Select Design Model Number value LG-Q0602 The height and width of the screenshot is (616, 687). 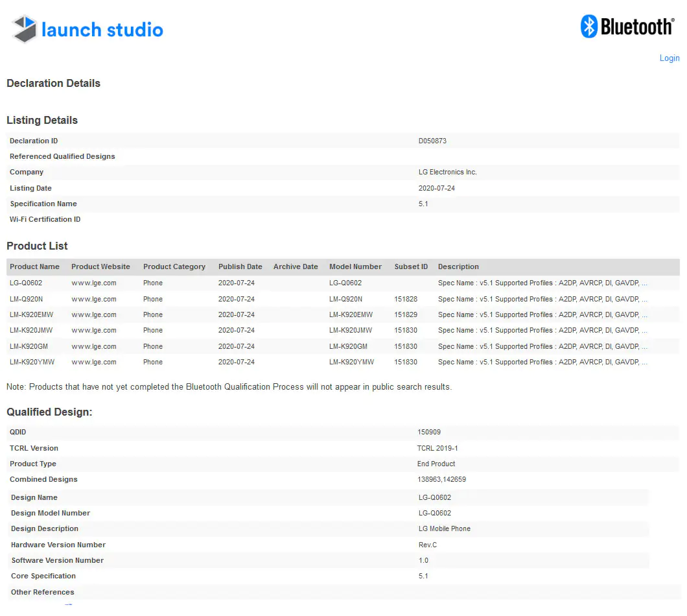pyautogui.click(x=435, y=513)
